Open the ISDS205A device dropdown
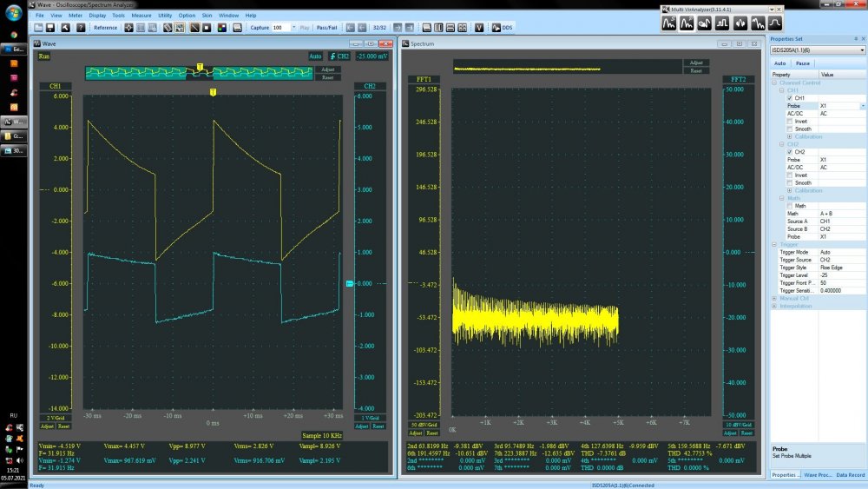Screen dimensions: 868x489 862,50
